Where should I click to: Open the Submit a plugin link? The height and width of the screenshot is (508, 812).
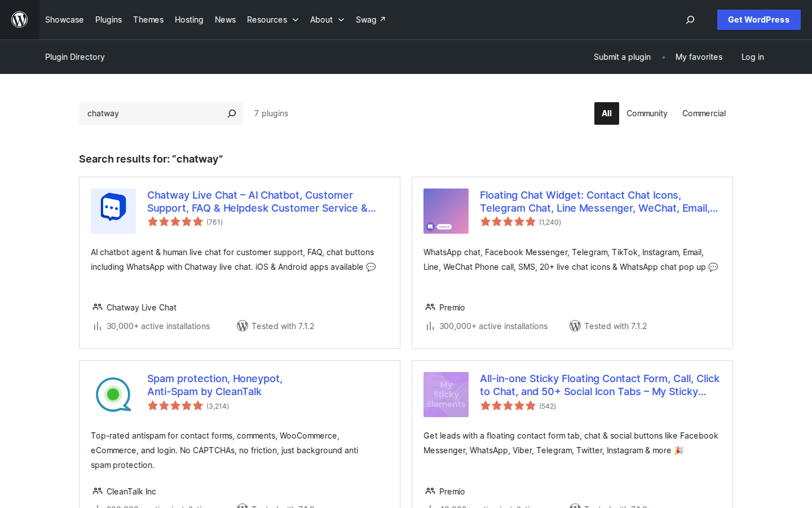pos(622,57)
